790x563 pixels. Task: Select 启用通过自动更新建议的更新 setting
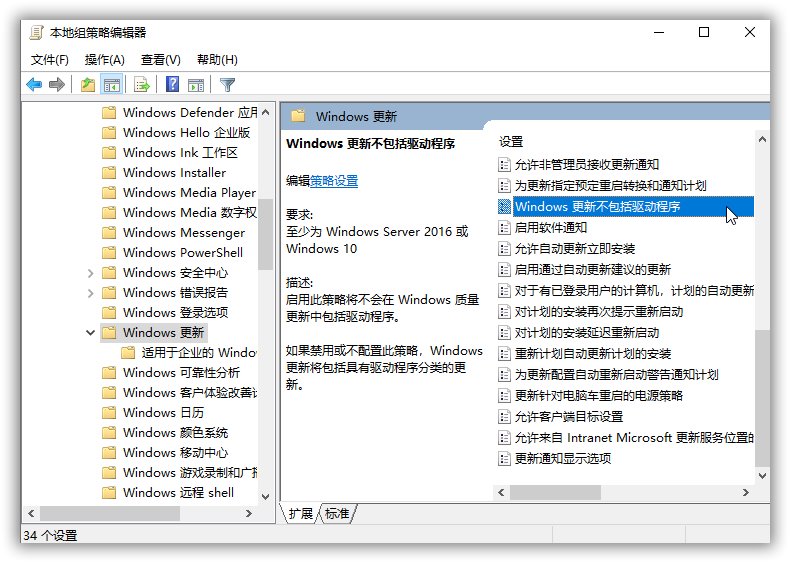click(592, 270)
